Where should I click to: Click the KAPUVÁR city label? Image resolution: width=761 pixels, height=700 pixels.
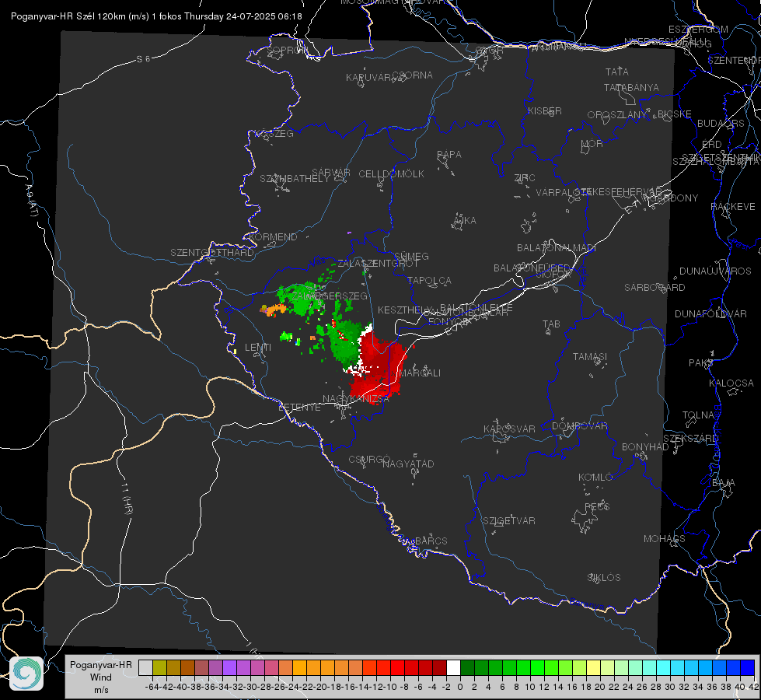[x=368, y=77]
